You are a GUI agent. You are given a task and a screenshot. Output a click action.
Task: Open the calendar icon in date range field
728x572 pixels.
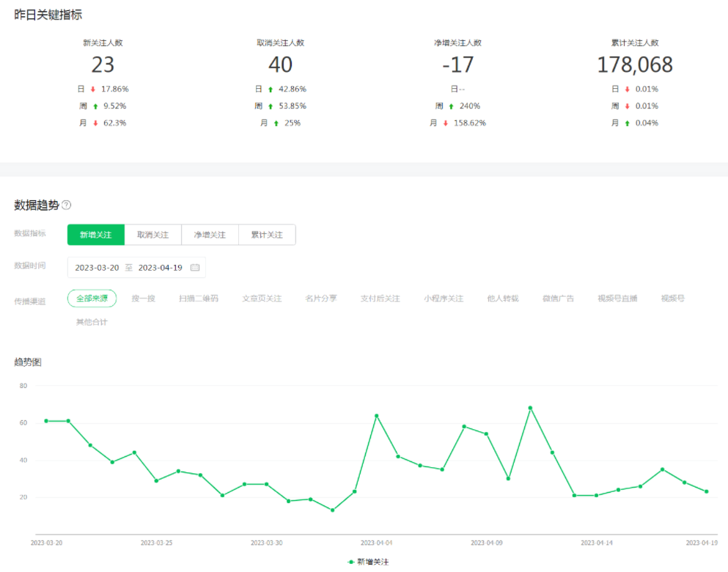tap(195, 268)
